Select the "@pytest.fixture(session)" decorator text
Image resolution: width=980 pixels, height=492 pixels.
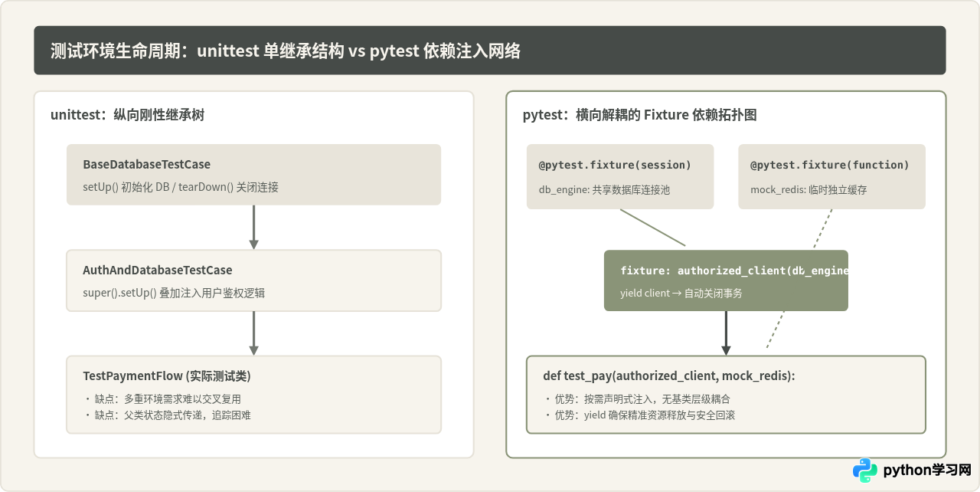pyautogui.click(x=615, y=165)
